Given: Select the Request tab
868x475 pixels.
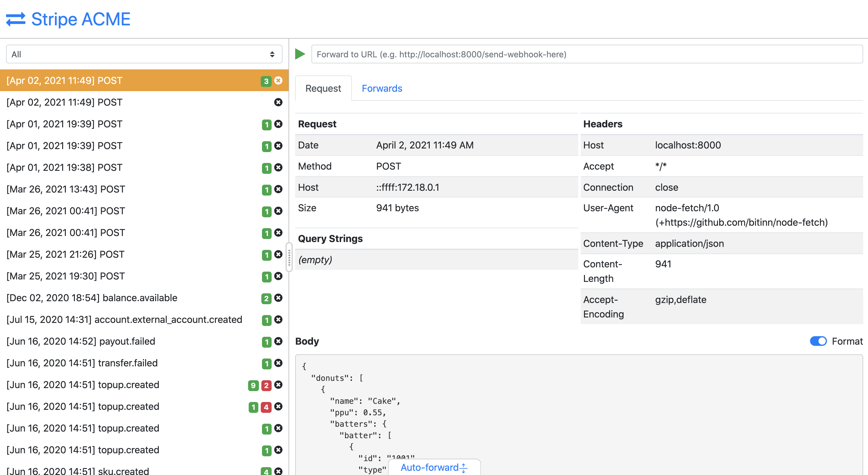Looking at the screenshot, I should [323, 88].
